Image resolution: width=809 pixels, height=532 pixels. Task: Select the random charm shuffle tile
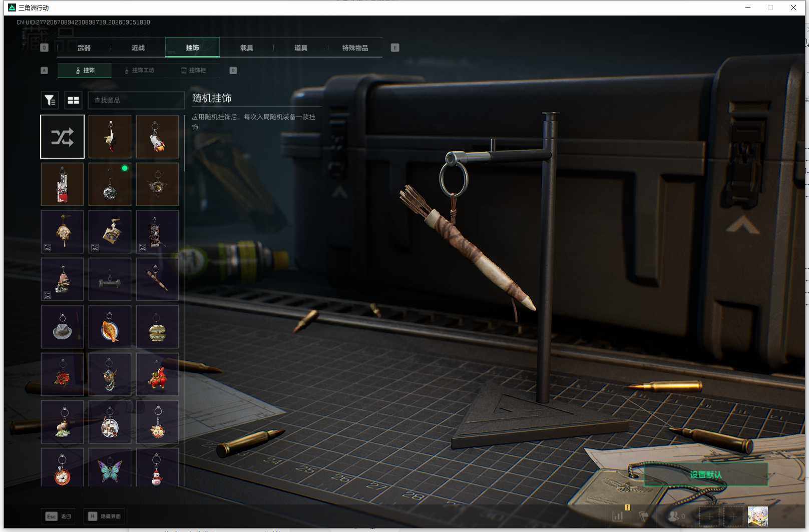(63, 137)
